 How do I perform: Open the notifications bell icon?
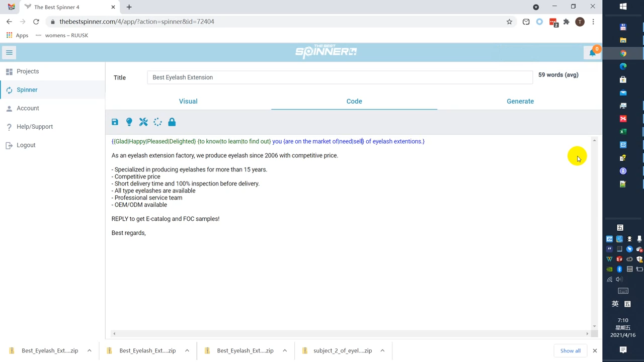[x=593, y=52]
